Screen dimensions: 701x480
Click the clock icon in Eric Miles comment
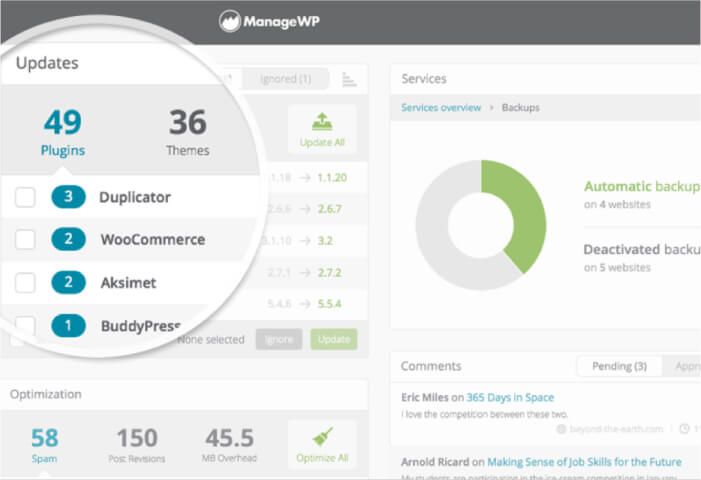pyautogui.click(x=684, y=429)
